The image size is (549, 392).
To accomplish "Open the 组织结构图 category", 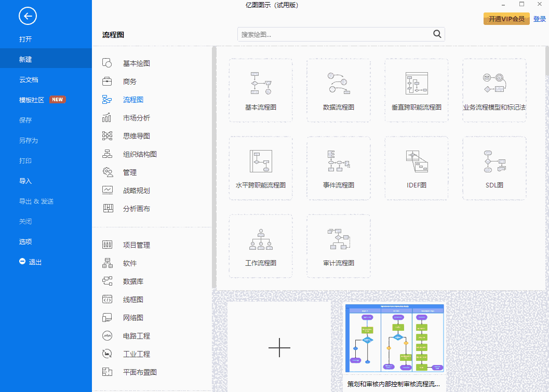I will tap(135, 154).
